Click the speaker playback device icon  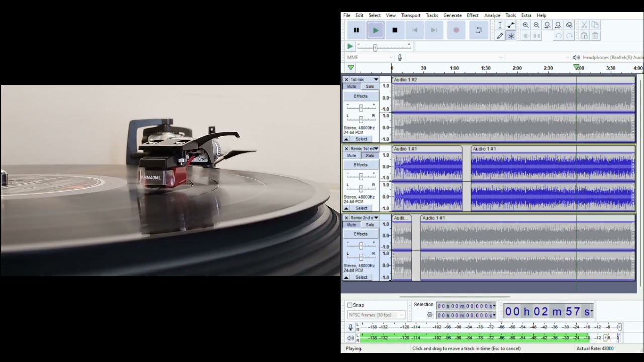coord(576,57)
